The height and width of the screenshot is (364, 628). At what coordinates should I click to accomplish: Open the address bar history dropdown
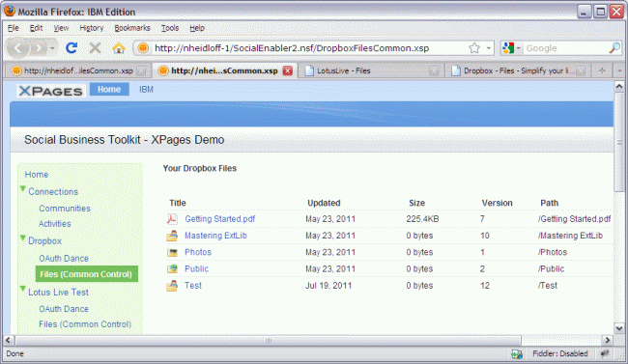point(489,48)
